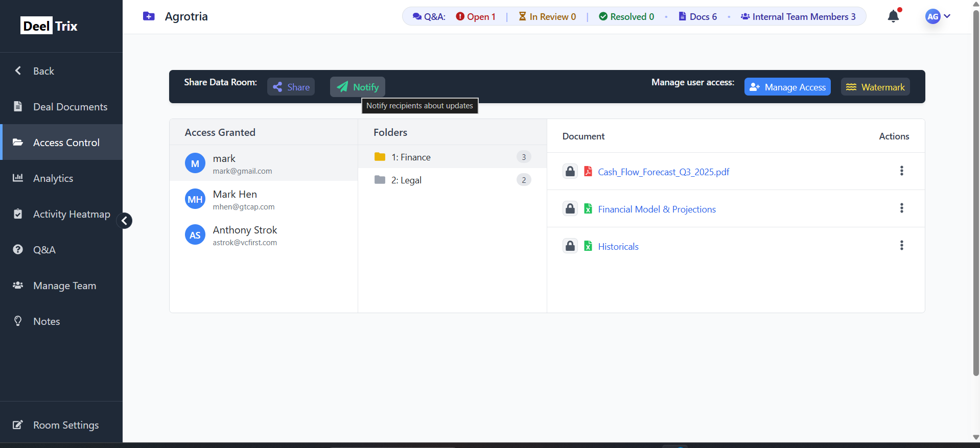Open the Watermark settings
The image size is (980, 448).
(875, 87)
